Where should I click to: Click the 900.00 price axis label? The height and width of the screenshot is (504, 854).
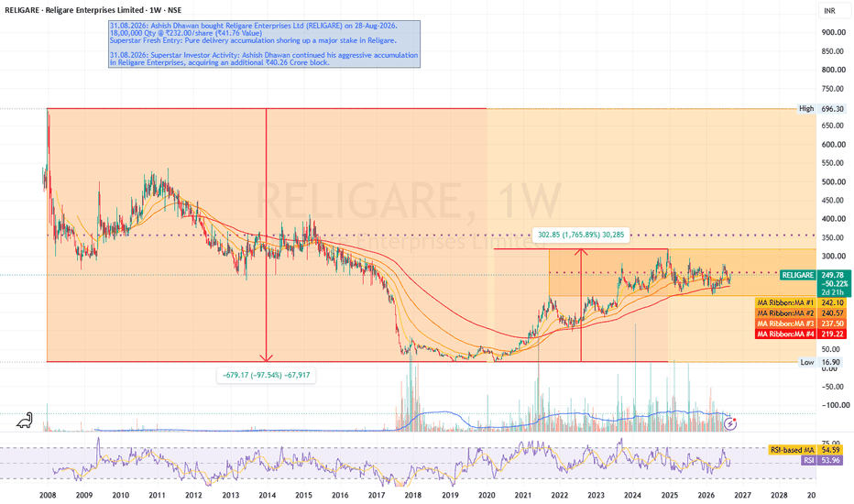833,32
